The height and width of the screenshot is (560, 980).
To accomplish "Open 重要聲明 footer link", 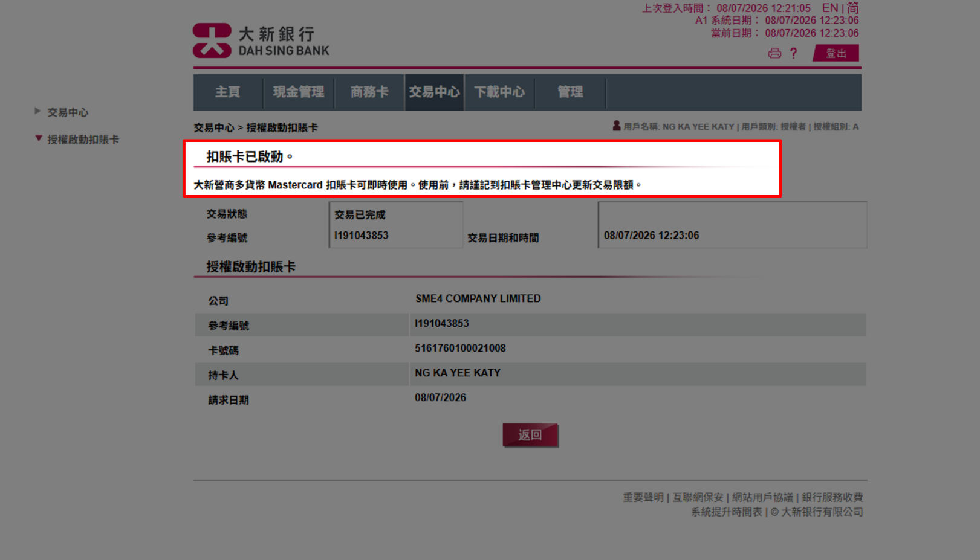I will click(643, 497).
